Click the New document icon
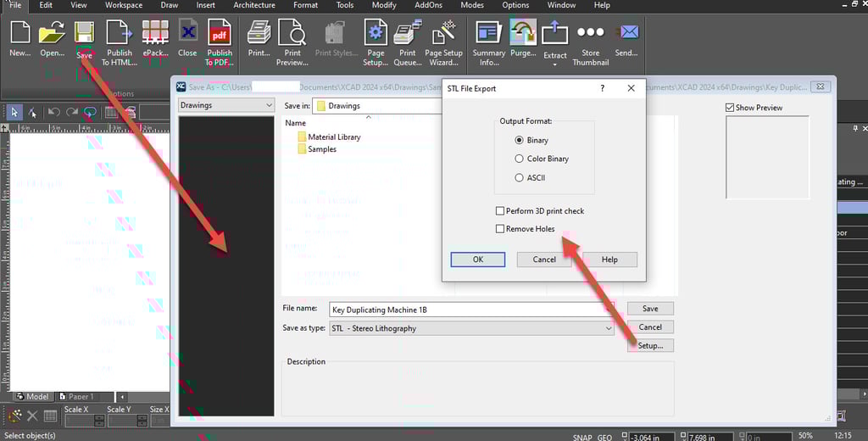 tap(20, 33)
